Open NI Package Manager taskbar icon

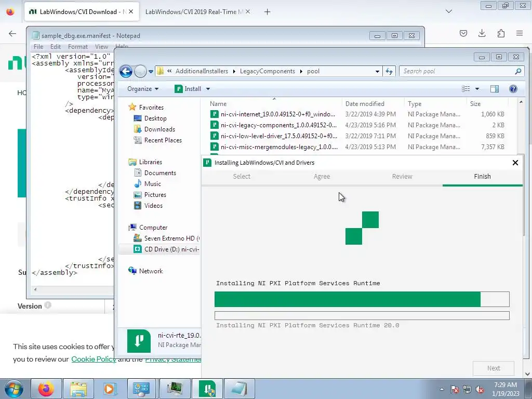pyautogui.click(x=207, y=389)
